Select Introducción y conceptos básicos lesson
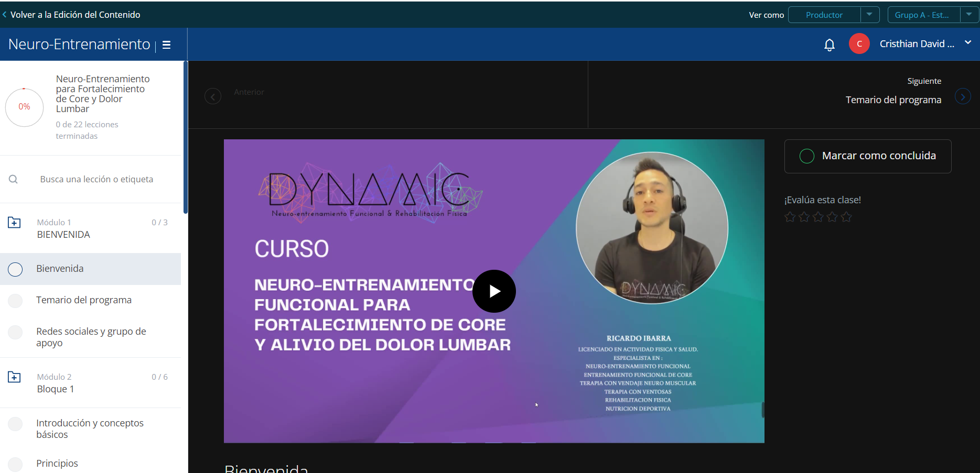This screenshot has height=473, width=980. [90, 428]
